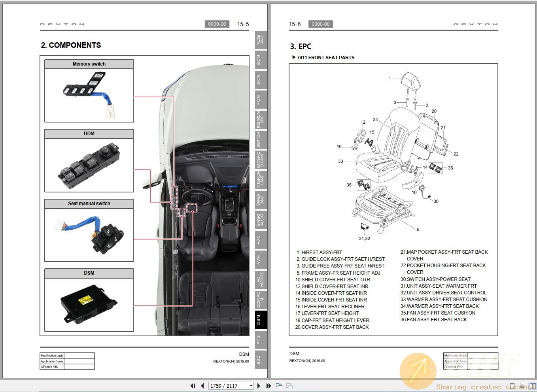The width and height of the screenshot is (537, 392).
Task: Open the BCM side tab
Action: tap(261, 60)
